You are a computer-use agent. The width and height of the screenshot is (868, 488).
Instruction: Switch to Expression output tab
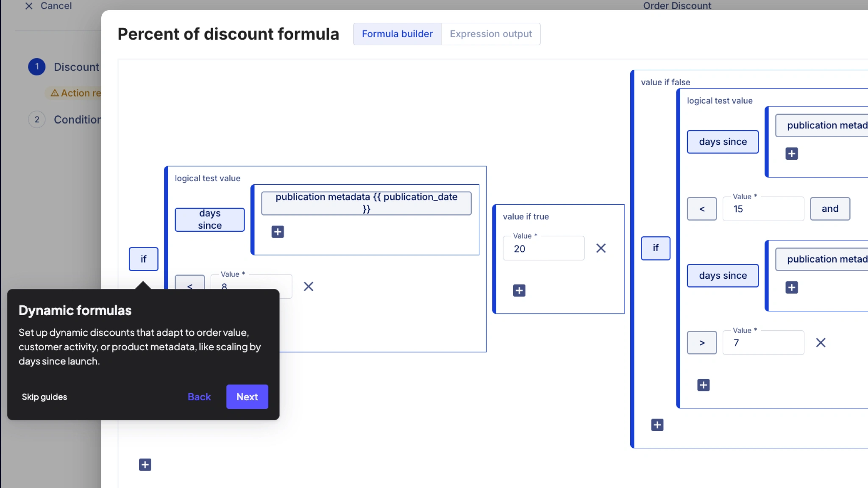pos(490,34)
